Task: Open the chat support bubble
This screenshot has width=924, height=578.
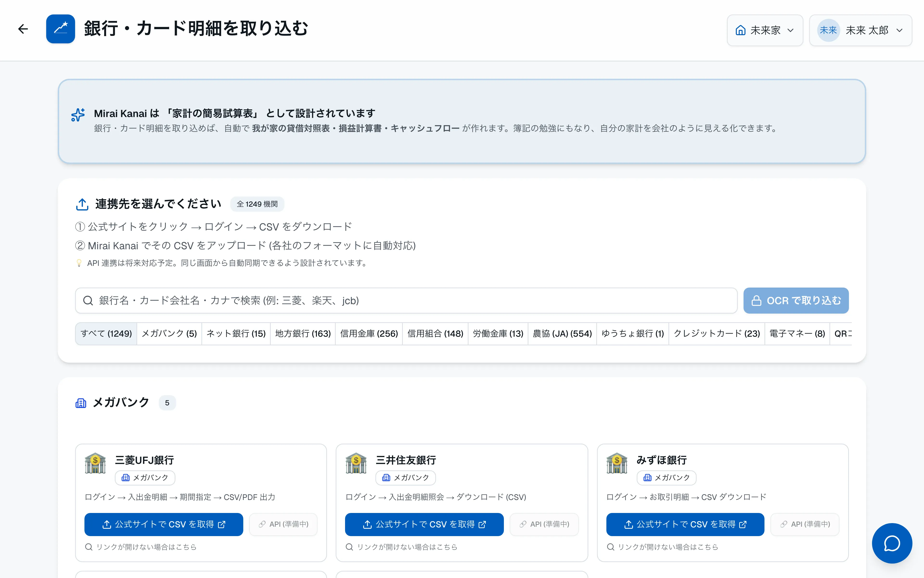Action: [x=892, y=543]
